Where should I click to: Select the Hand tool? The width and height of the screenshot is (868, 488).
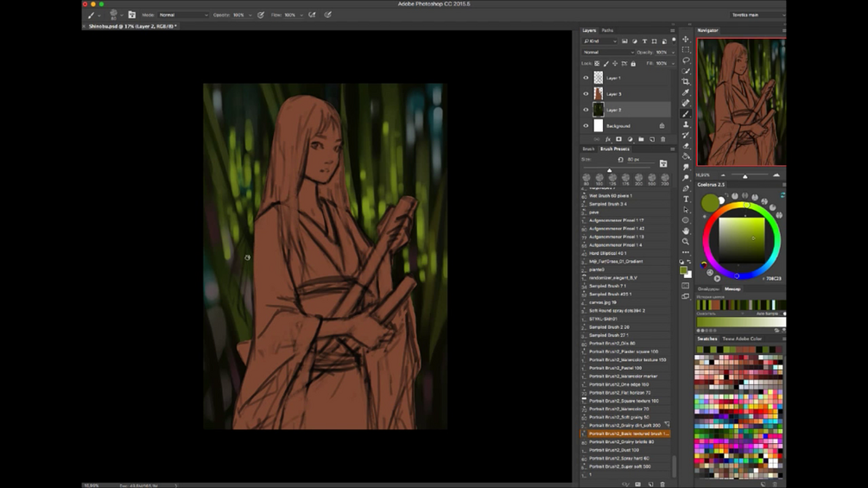[686, 231]
